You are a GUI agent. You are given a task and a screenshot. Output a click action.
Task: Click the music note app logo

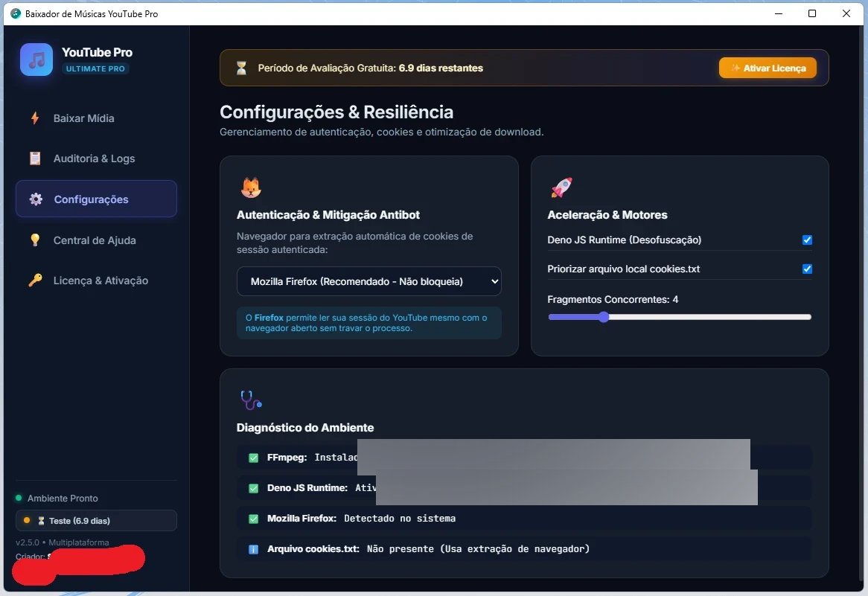click(36, 60)
